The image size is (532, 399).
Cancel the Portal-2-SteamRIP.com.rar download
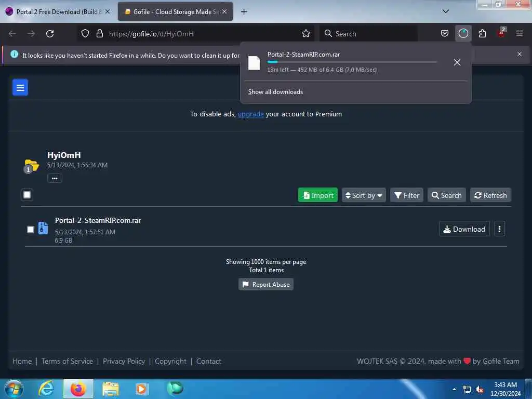(x=457, y=62)
